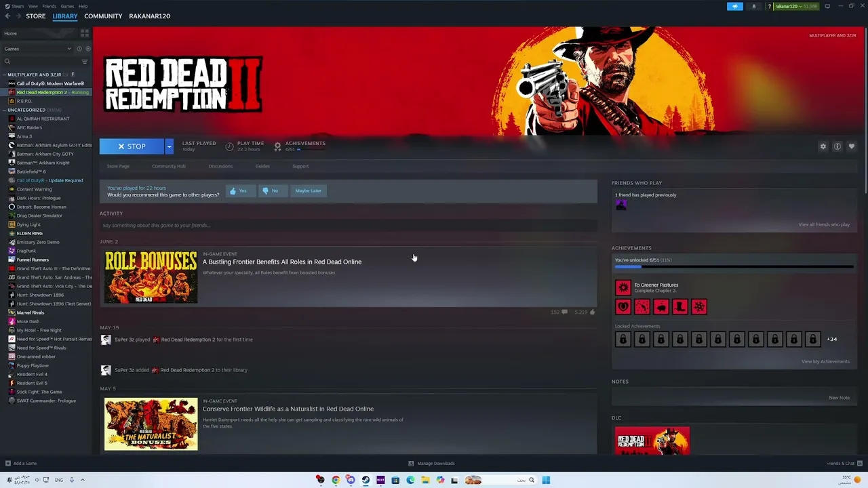868x488 pixels.
Task: Stop the running game
Action: coord(132,146)
